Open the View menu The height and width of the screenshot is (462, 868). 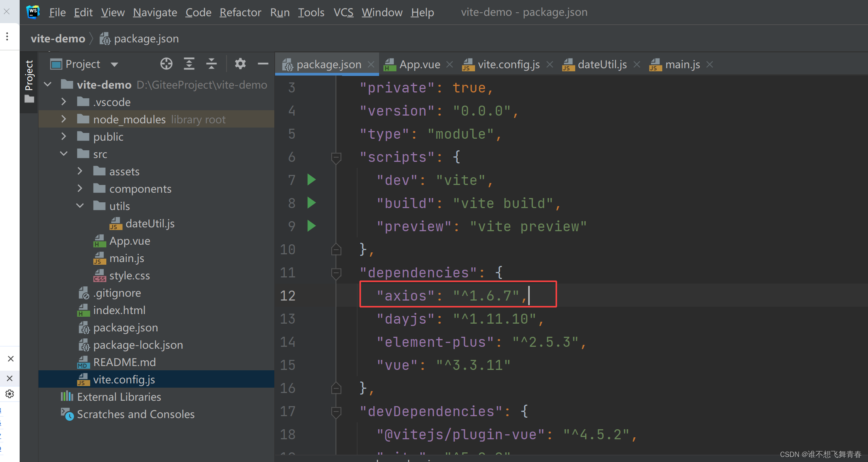pos(113,12)
